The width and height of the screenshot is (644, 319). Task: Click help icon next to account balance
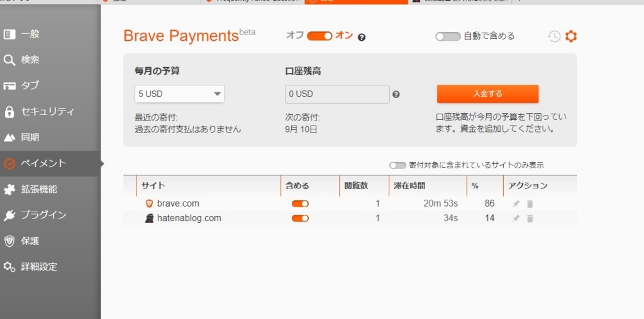tap(396, 94)
